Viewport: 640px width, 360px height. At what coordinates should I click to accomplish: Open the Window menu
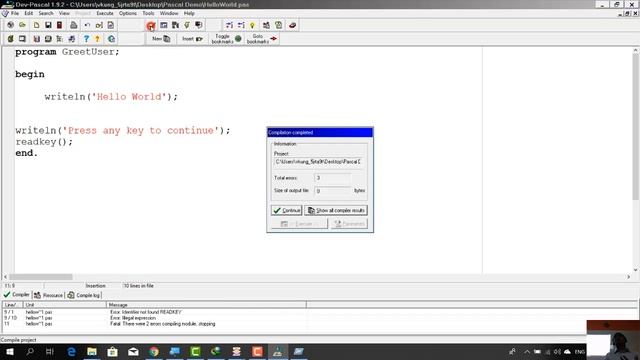(x=169, y=13)
